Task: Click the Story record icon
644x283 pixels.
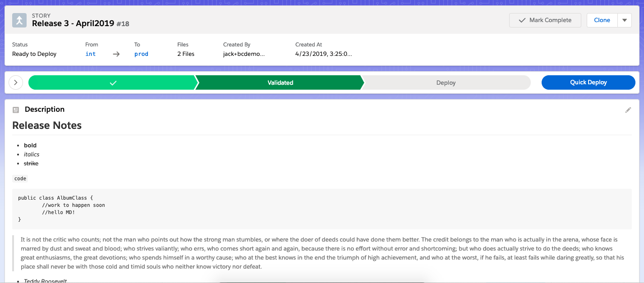Action: click(19, 20)
